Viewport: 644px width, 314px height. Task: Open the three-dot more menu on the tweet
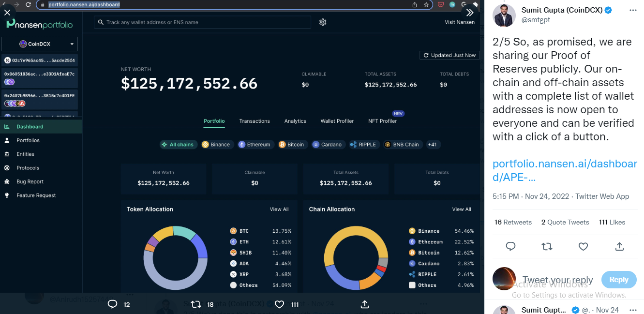(633, 10)
